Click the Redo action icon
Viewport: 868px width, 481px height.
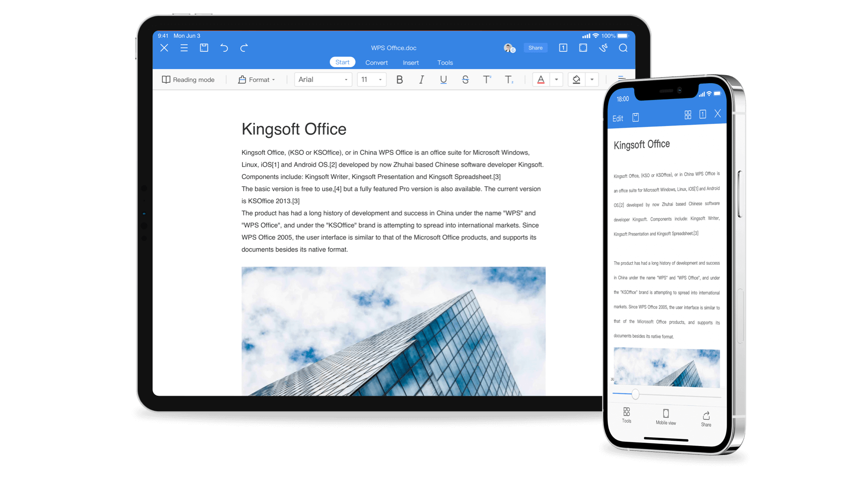[245, 47]
